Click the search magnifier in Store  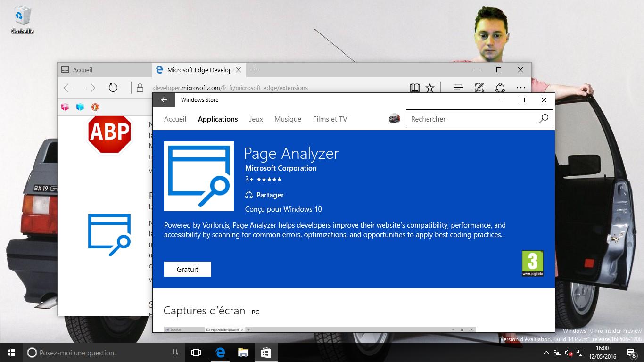point(543,119)
